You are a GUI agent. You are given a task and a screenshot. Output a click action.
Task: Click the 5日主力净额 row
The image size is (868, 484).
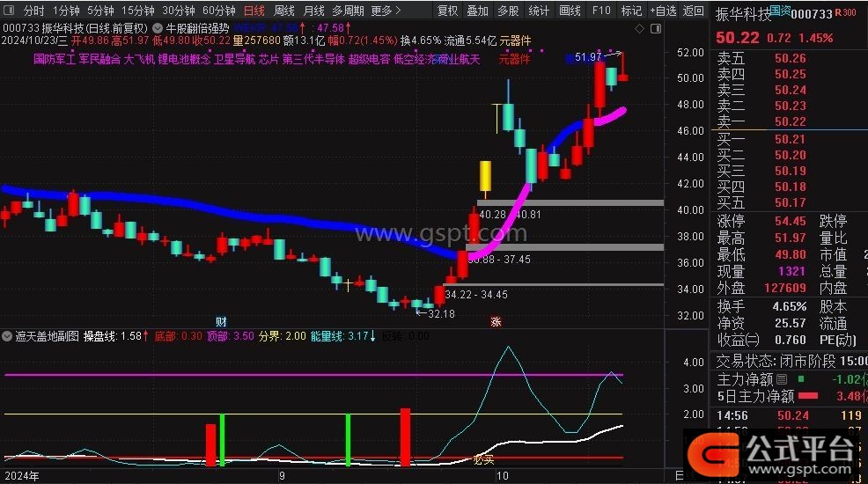[792, 396]
